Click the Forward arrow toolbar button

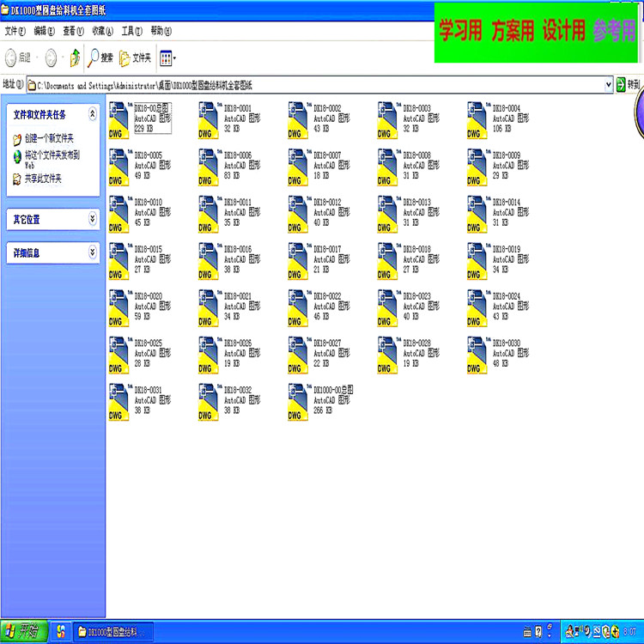51,58
